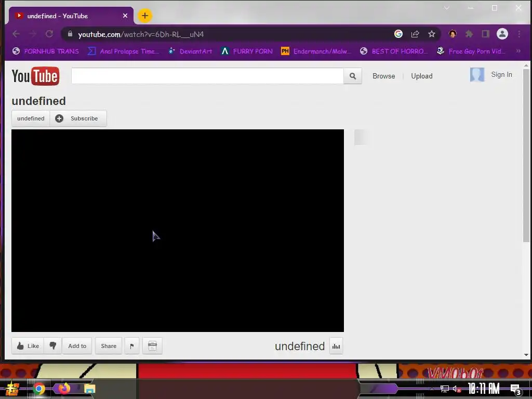Click Chrome in the taskbar
Viewport: 532px width, 399px height.
tap(39, 389)
